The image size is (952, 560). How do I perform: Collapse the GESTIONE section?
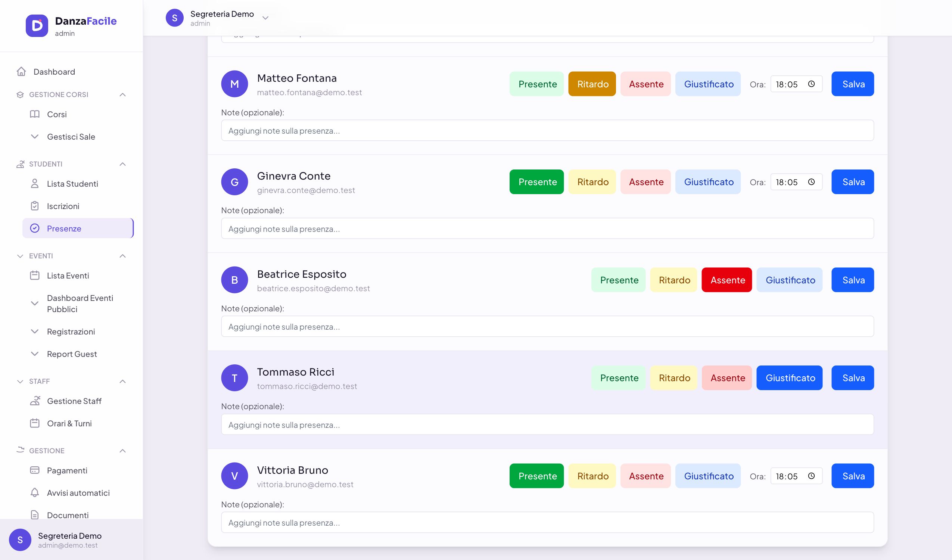click(x=122, y=450)
